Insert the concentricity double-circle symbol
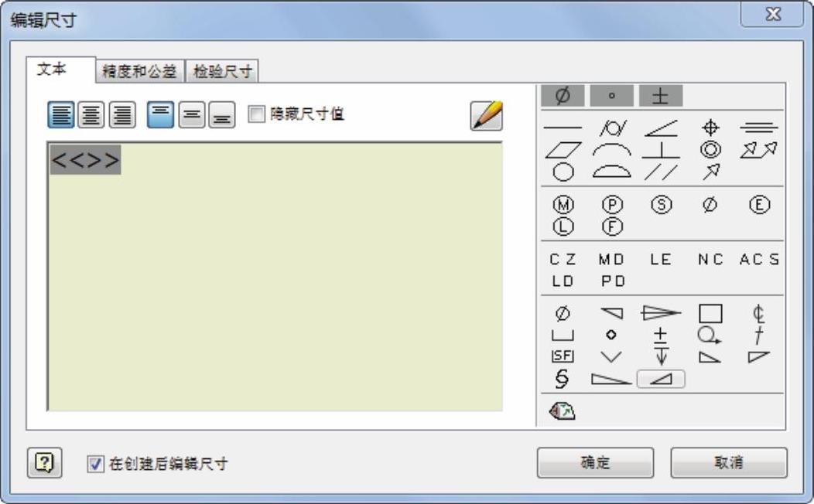This screenshot has width=814, height=504. point(710,148)
